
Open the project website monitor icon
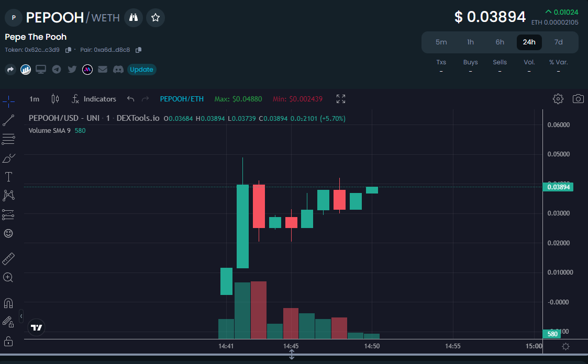click(x=41, y=69)
